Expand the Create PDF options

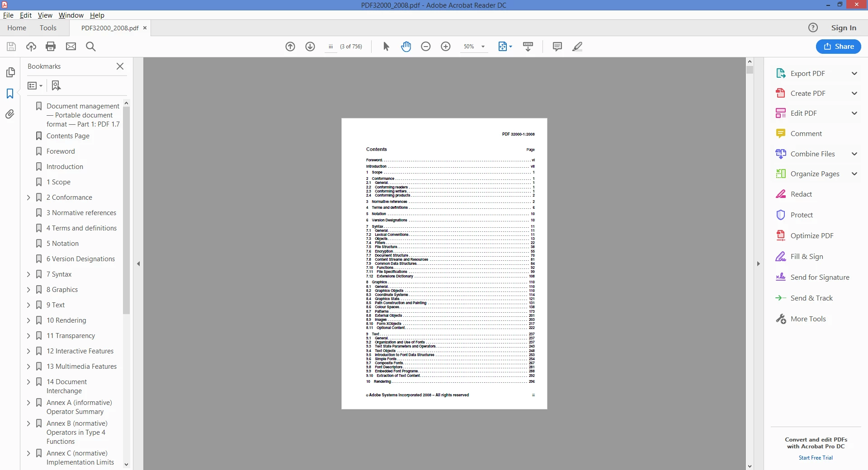[854, 94]
